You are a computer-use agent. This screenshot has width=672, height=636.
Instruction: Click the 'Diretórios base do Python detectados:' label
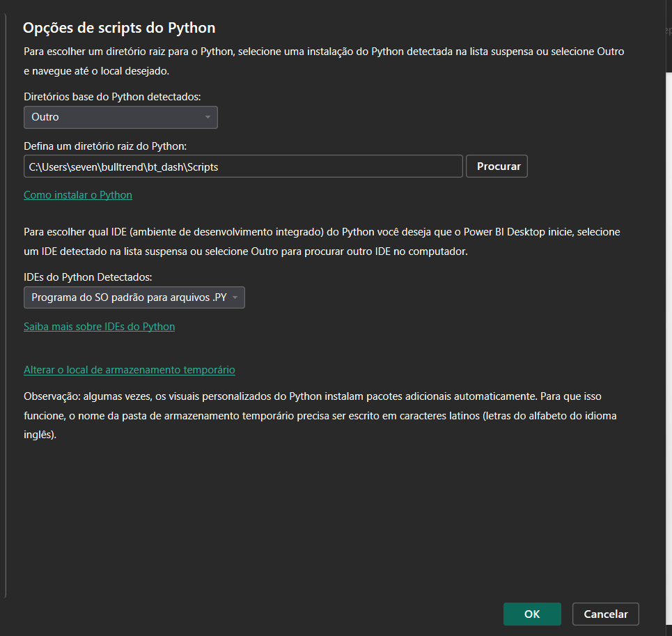[112, 97]
